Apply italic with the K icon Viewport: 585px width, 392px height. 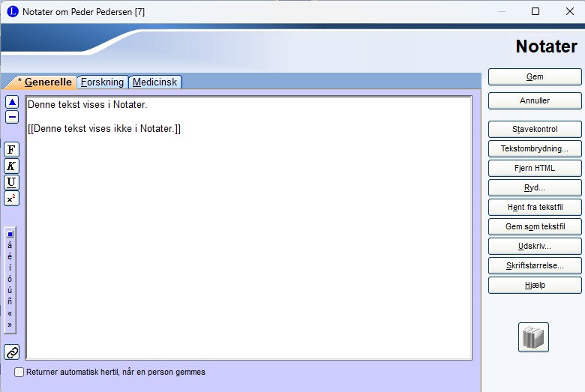pyautogui.click(x=12, y=166)
